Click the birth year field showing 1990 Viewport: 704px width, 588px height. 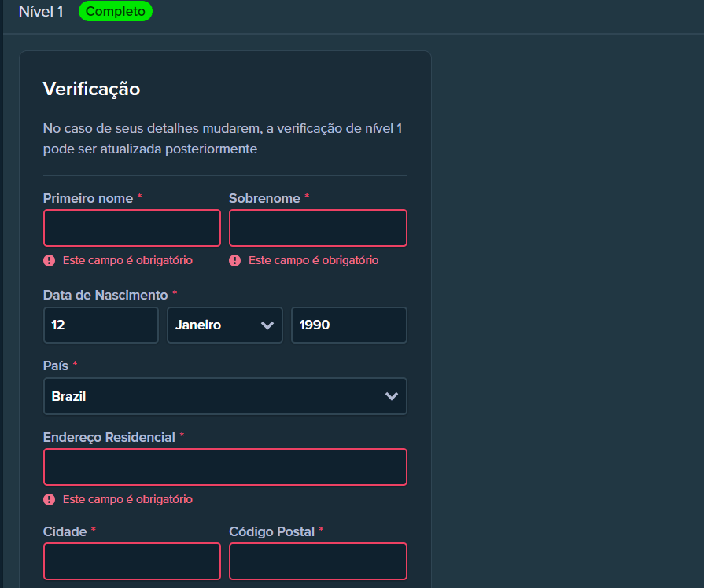349,325
